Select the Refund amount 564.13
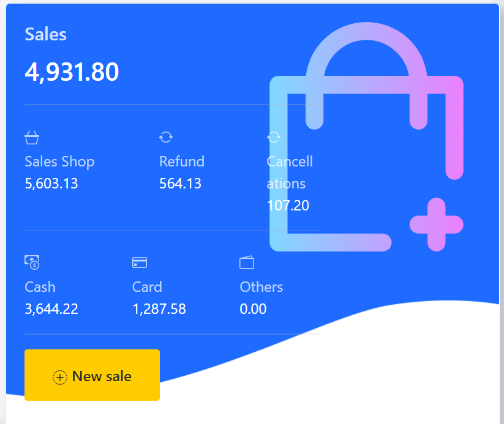This screenshot has width=504, height=424. click(180, 184)
